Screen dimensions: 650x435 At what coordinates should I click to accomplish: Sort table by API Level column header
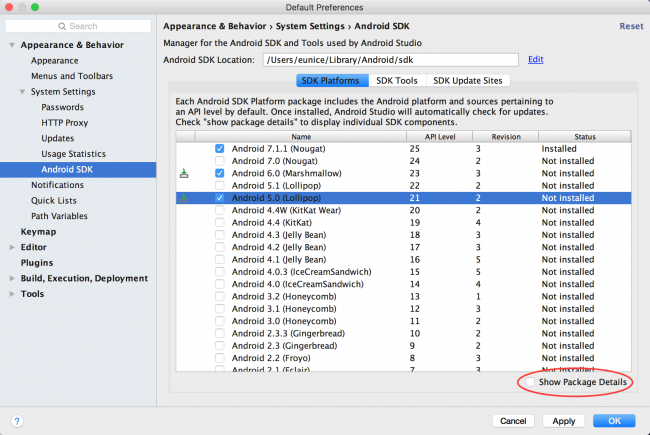click(440, 136)
